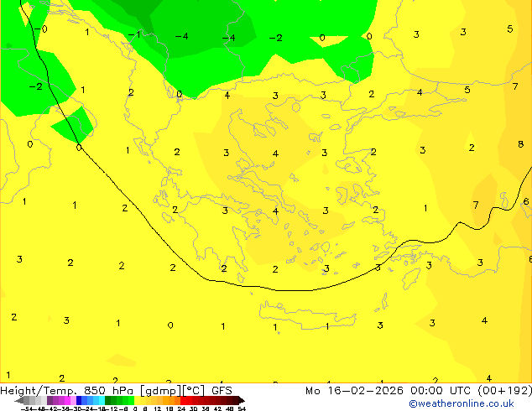Click the legend scale label "12"
This screenshot has height=411, width=532.
coord(158,408)
